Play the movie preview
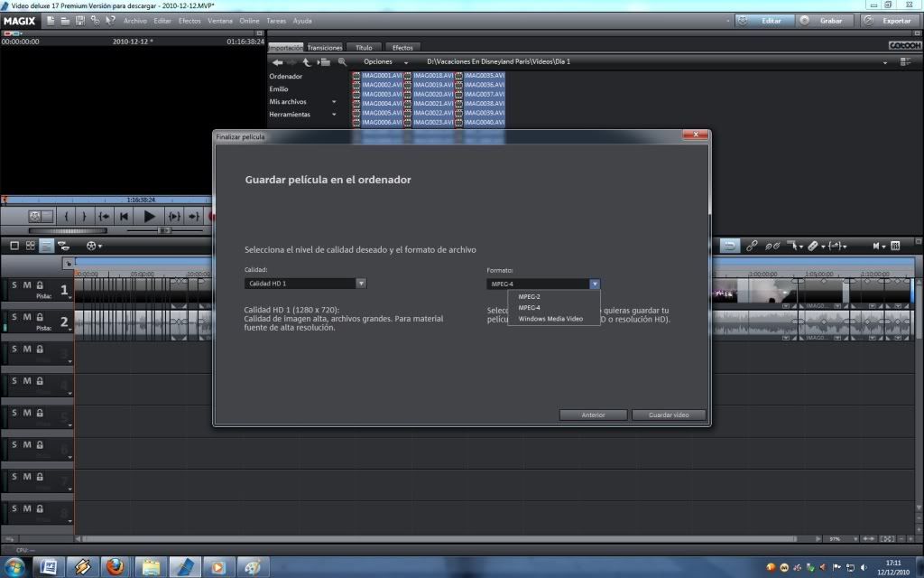Image resolution: width=924 pixels, height=578 pixels. pyautogui.click(x=149, y=217)
